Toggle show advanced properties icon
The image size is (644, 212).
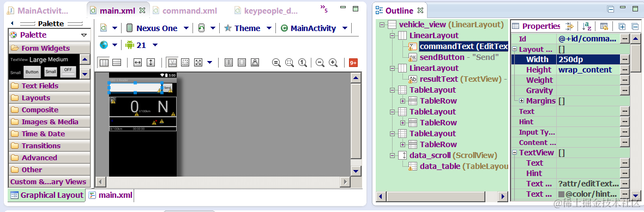pyautogui.click(x=570, y=26)
